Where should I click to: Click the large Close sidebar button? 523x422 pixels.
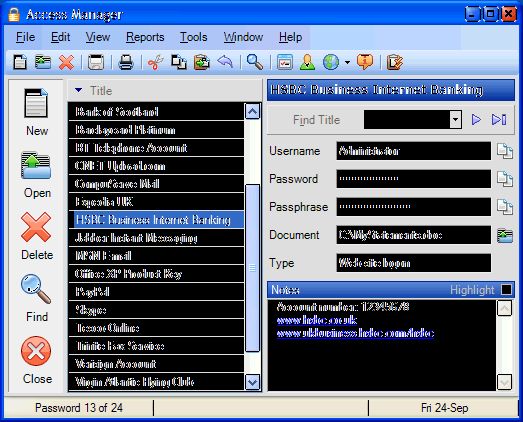pyautogui.click(x=37, y=360)
